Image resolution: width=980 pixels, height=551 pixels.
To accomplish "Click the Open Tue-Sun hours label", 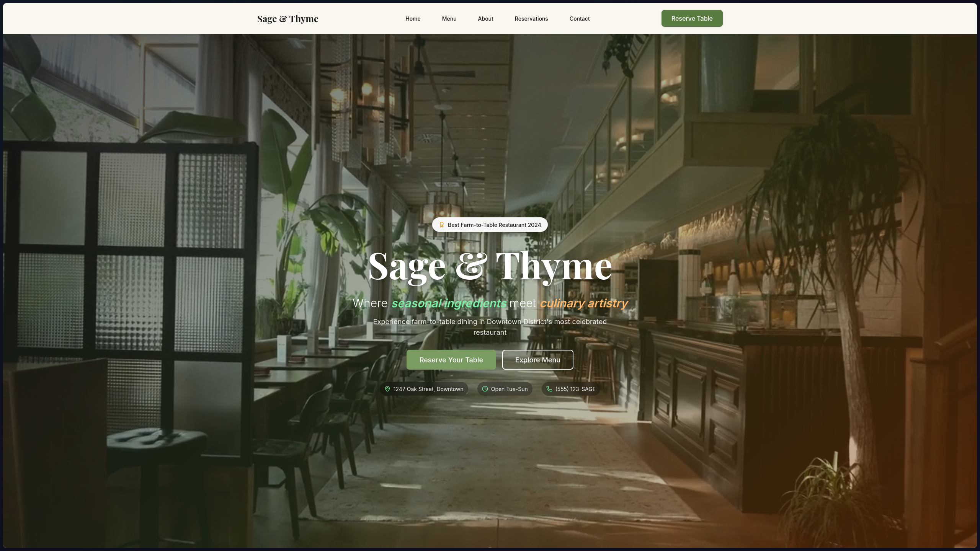I will 509,389.
